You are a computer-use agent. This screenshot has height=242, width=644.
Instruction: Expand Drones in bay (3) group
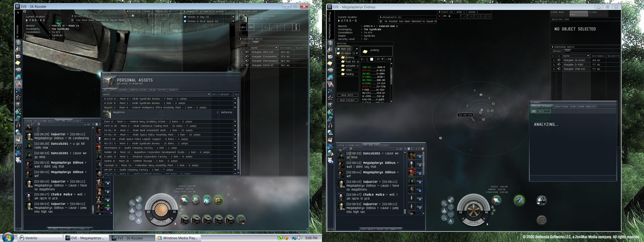[233, 17]
